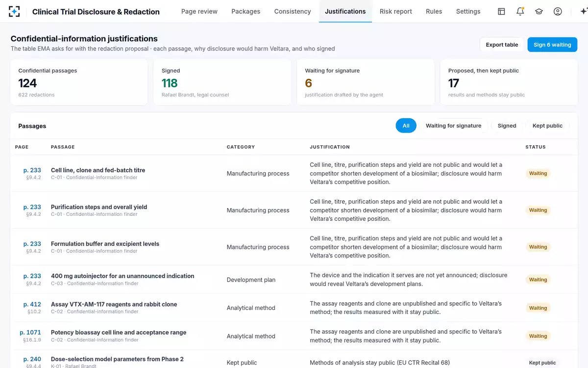Click the Proposed, then kept public card
The image size is (588, 368).
point(509,82)
